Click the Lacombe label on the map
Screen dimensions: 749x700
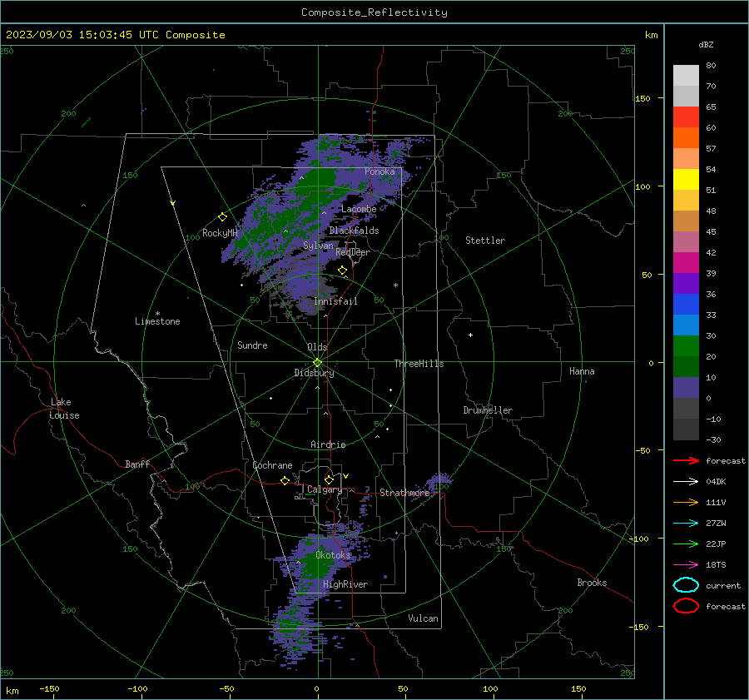(359, 209)
